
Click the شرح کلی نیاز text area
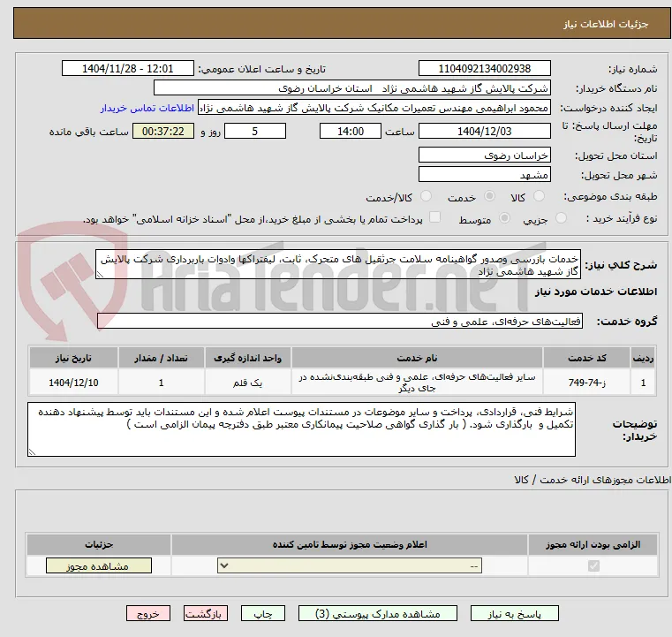pos(338,265)
